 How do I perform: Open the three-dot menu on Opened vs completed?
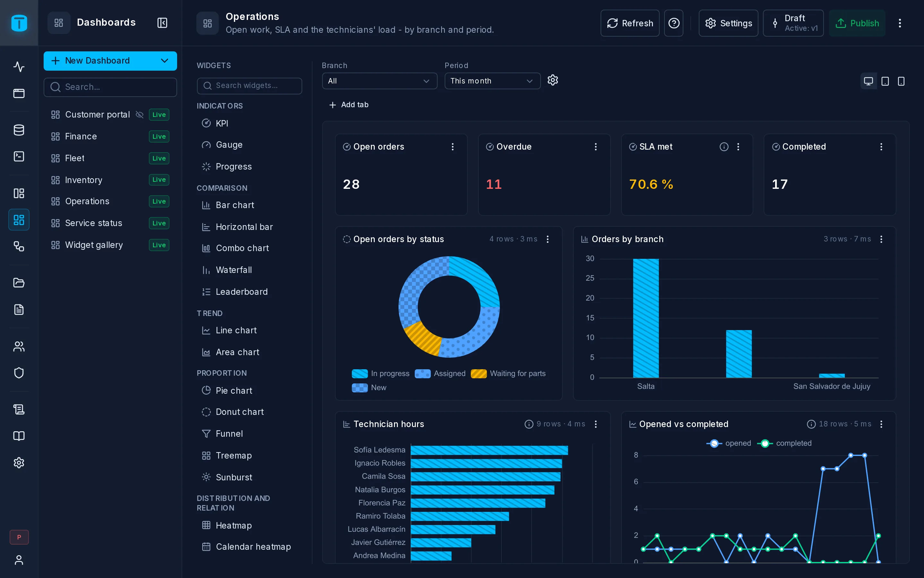(881, 424)
